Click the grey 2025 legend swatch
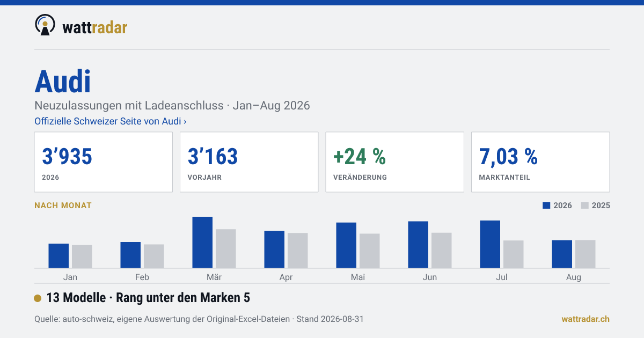 [x=585, y=205]
